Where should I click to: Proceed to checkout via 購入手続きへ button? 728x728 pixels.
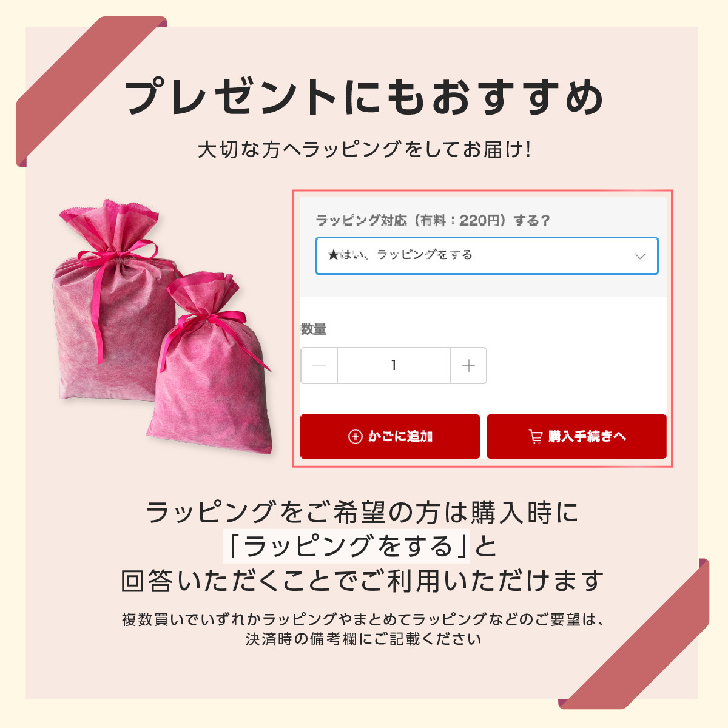tap(577, 436)
